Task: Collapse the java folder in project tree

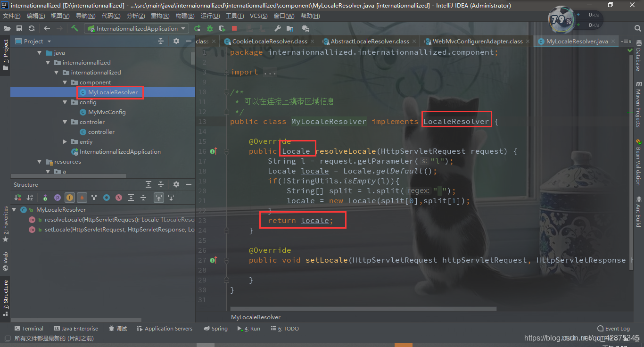Action: [x=40, y=53]
